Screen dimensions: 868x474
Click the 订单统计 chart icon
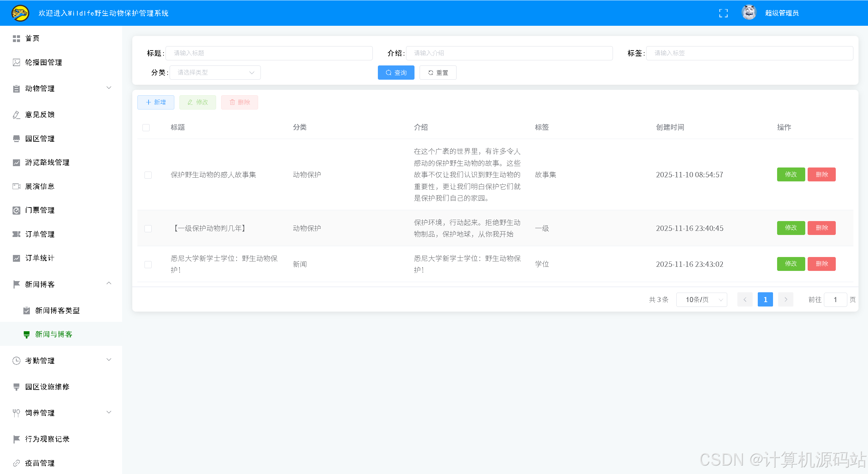(x=16, y=258)
